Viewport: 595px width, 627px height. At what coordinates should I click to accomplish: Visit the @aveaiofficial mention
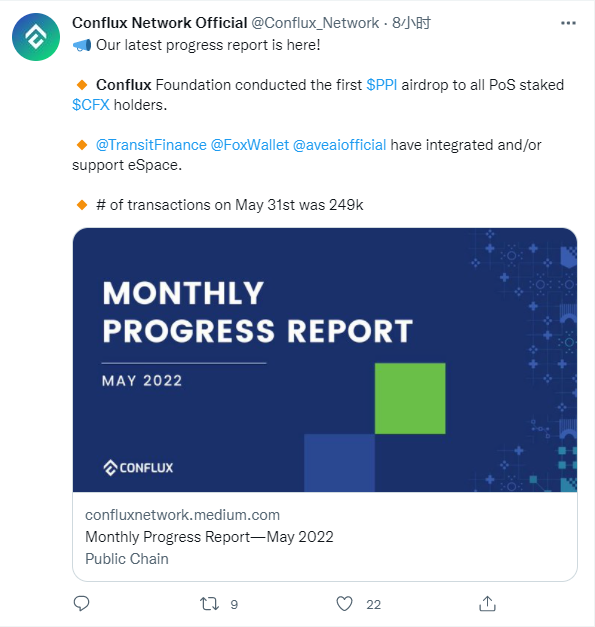click(339, 145)
